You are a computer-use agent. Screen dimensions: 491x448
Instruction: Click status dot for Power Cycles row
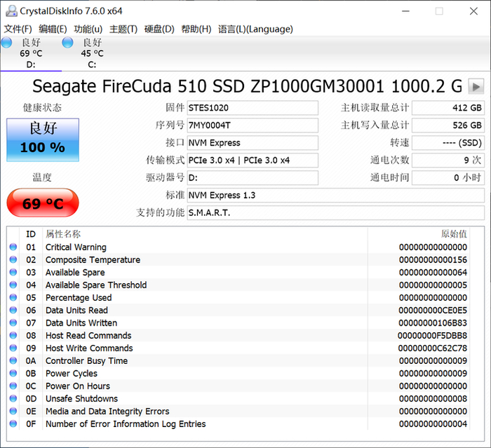(x=13, y=373)
